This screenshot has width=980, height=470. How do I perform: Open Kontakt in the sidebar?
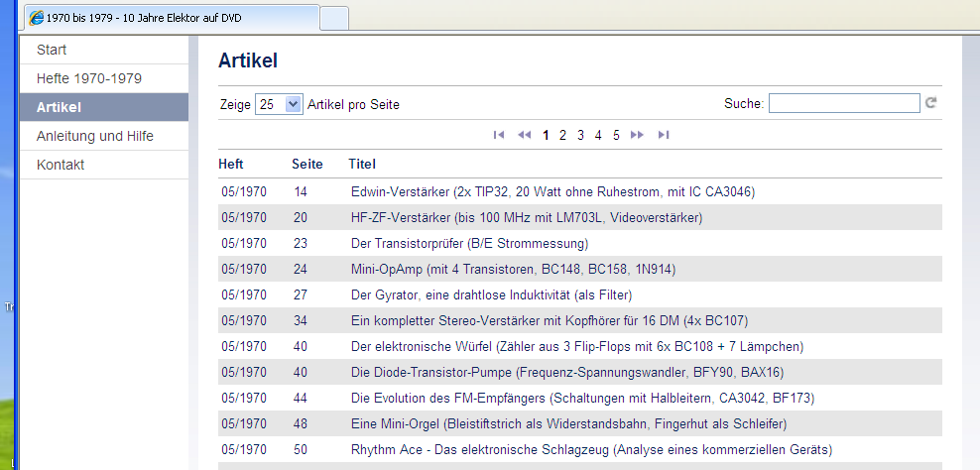click(104, 165)
